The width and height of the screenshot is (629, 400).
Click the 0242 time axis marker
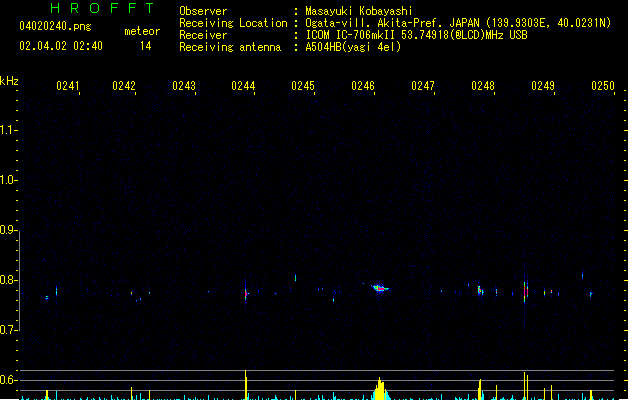click(x=124, y=86)
